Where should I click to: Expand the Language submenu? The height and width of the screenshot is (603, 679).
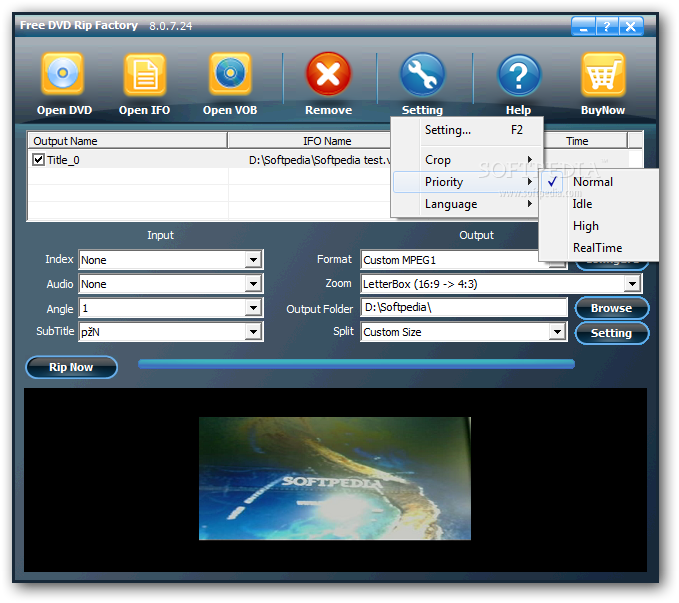click(467, 204)
